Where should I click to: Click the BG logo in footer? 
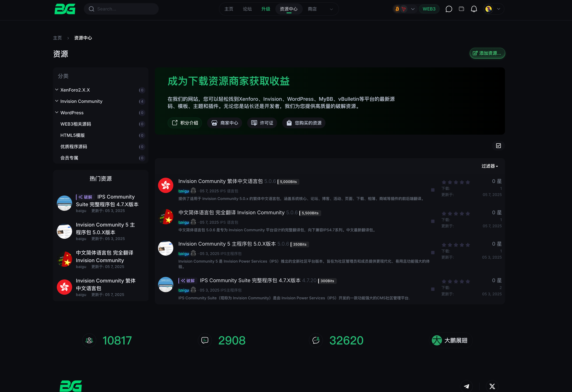click(x=71, y=386)
